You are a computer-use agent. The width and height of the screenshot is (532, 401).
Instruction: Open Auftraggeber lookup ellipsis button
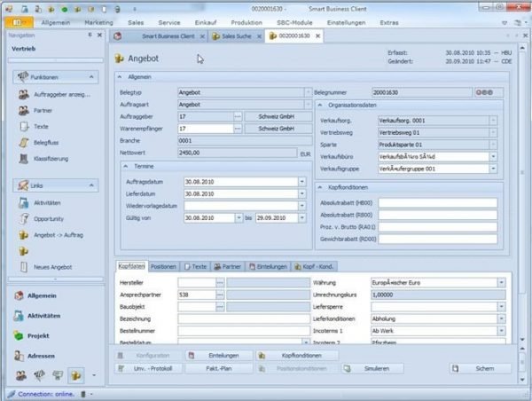click(x=238, y=116)
